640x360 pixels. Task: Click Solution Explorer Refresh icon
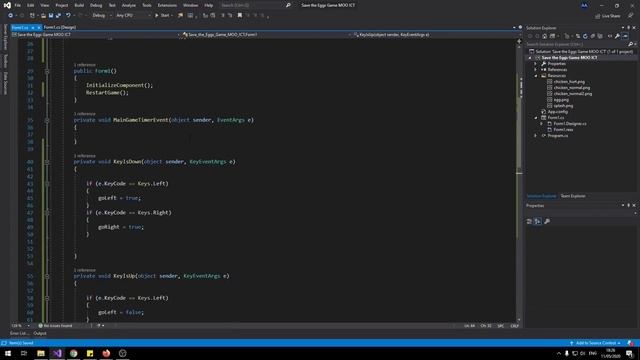pos(585,36)
